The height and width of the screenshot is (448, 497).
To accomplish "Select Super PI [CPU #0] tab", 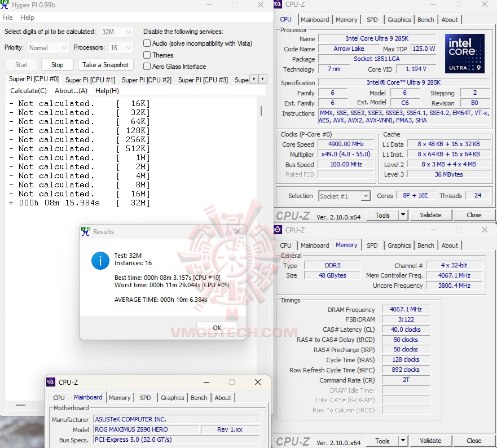I will (34, 79).
